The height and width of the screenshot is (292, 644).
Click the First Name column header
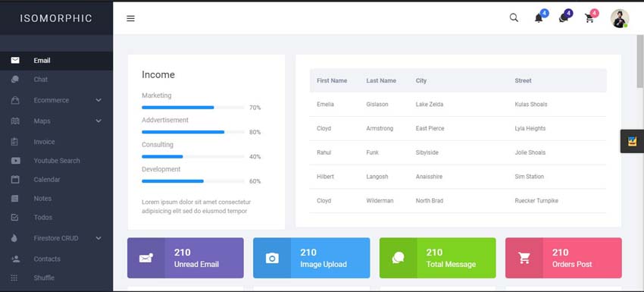point(332,80)
